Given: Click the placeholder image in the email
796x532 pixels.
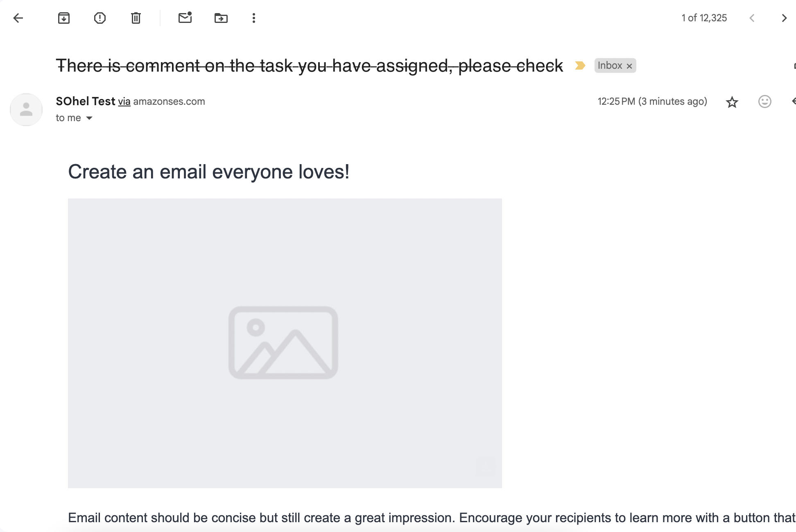Looking at the screenshot, I should pyautogui.click(x=285, y=343).
